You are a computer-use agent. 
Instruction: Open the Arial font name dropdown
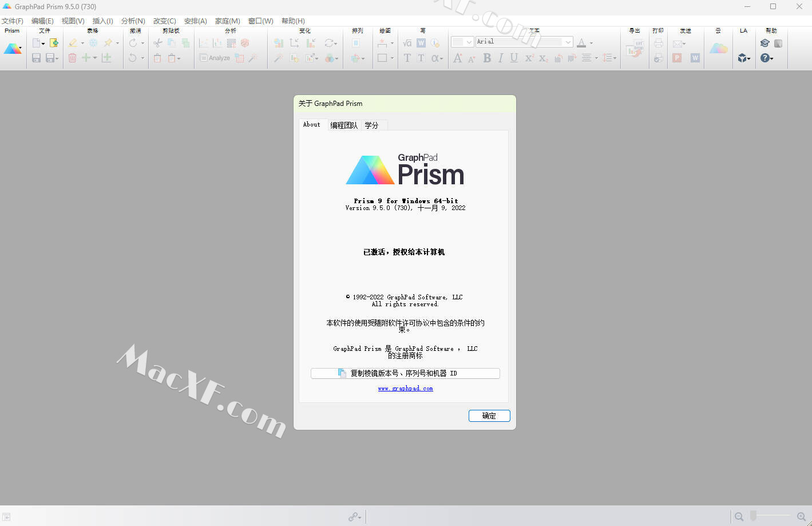tap(568, 42)
